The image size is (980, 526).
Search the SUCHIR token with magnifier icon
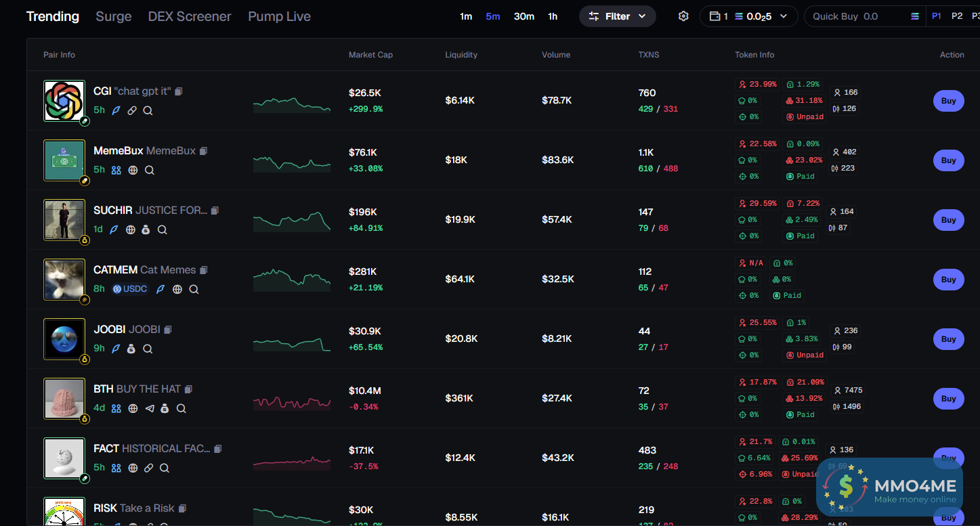click(162, 229)
